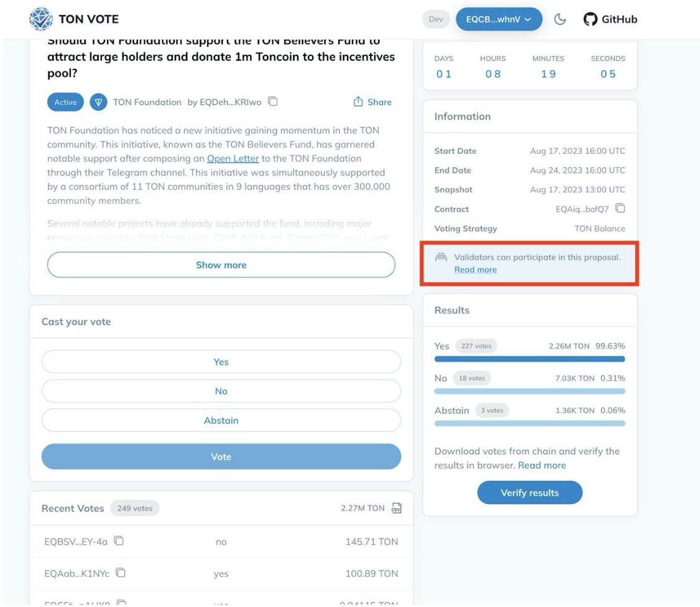Read more about validators participation
The height and width of the screenshot is (607, 700).
click(x=476, y=270)
